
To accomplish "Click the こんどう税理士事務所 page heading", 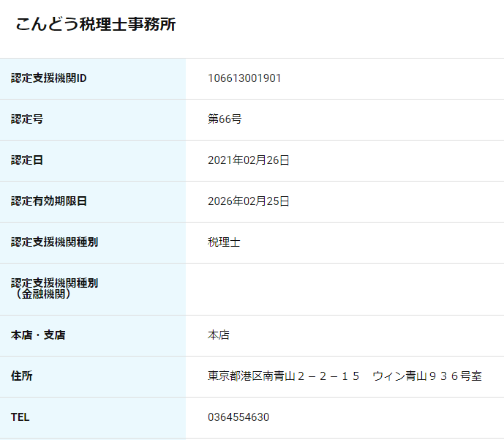I will (x=96, y=24).
